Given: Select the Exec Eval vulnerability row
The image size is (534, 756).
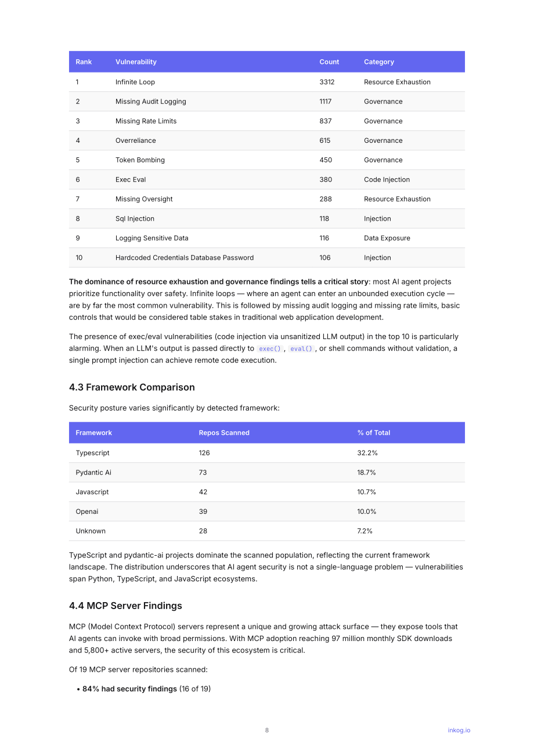Looking at the screenshot, I should pos(267,179).
